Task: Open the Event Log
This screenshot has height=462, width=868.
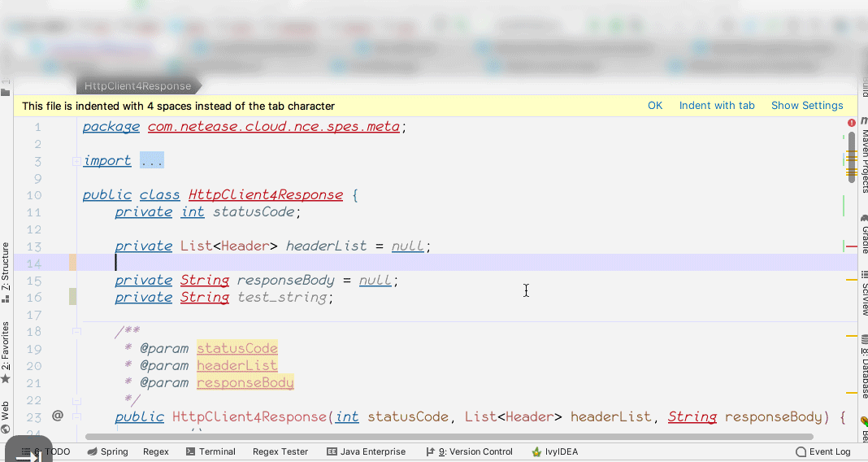Action: [x=823, y=451]
